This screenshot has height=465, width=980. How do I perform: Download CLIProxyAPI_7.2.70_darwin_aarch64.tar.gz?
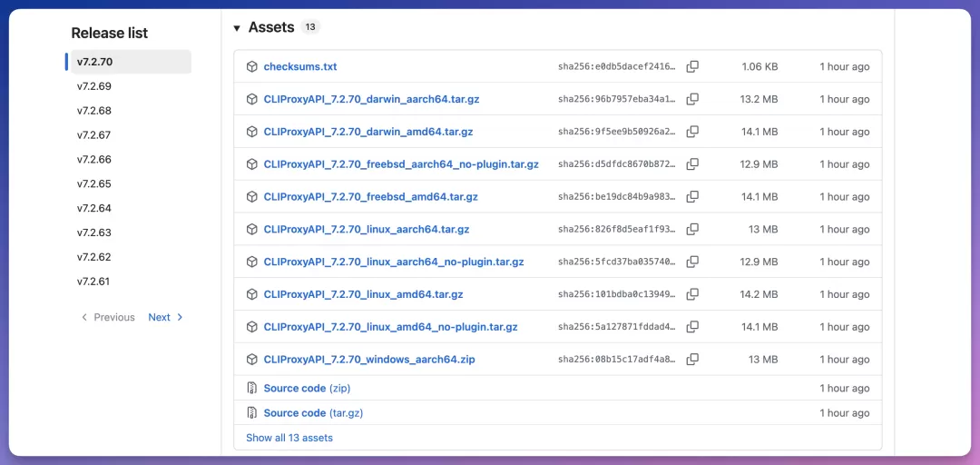coord(371,99)
